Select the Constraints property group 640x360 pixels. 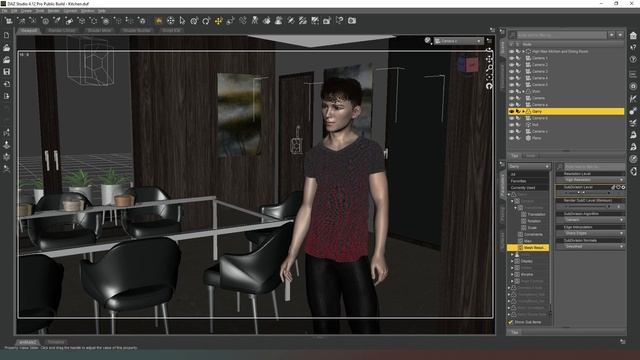pyautogui.click(x=533, y=234)
